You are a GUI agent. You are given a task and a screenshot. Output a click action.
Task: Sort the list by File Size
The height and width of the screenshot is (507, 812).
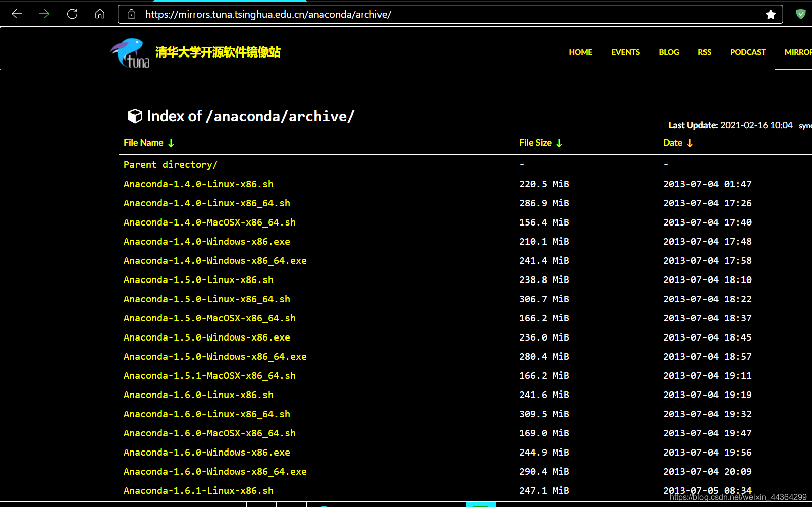tap(540, 143)
